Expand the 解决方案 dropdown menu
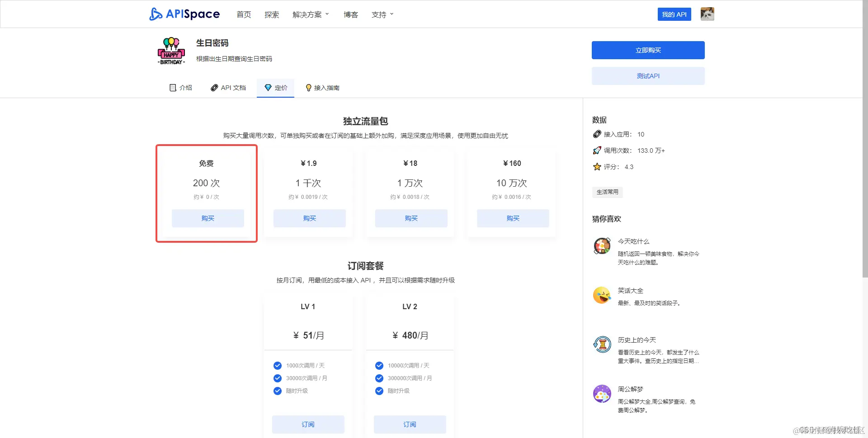 (311, 14)
